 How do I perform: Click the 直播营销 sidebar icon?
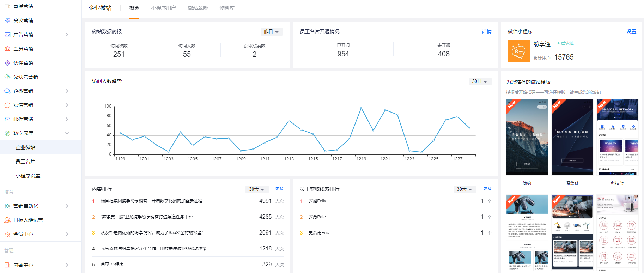pos(7,6)
